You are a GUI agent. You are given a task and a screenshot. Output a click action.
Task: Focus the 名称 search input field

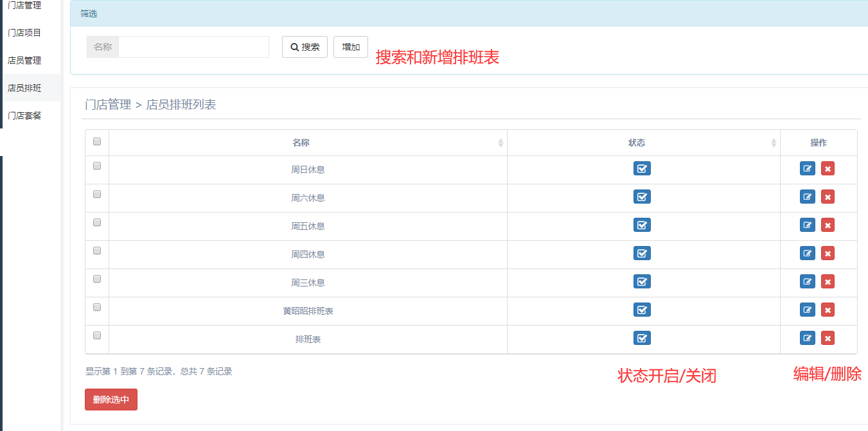coord(193,47)
